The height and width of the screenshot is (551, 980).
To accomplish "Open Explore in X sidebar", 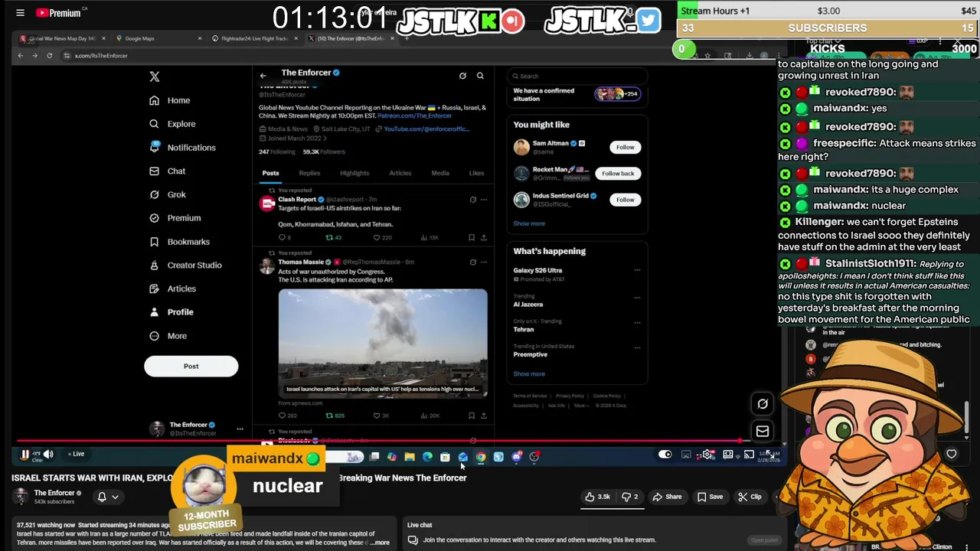I will pos(172,124).
